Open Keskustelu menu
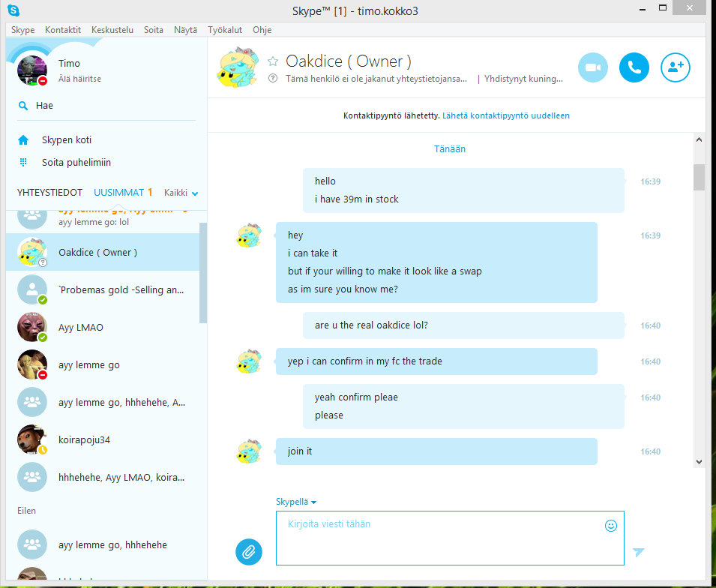The image size is (716, 588). 112,30
